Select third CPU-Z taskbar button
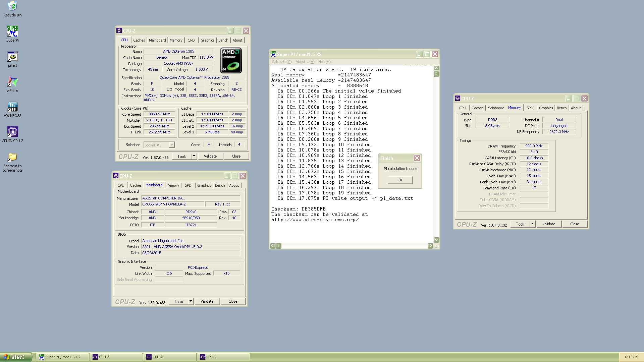This screenshot has height=362, width=644. pos(224,357)
